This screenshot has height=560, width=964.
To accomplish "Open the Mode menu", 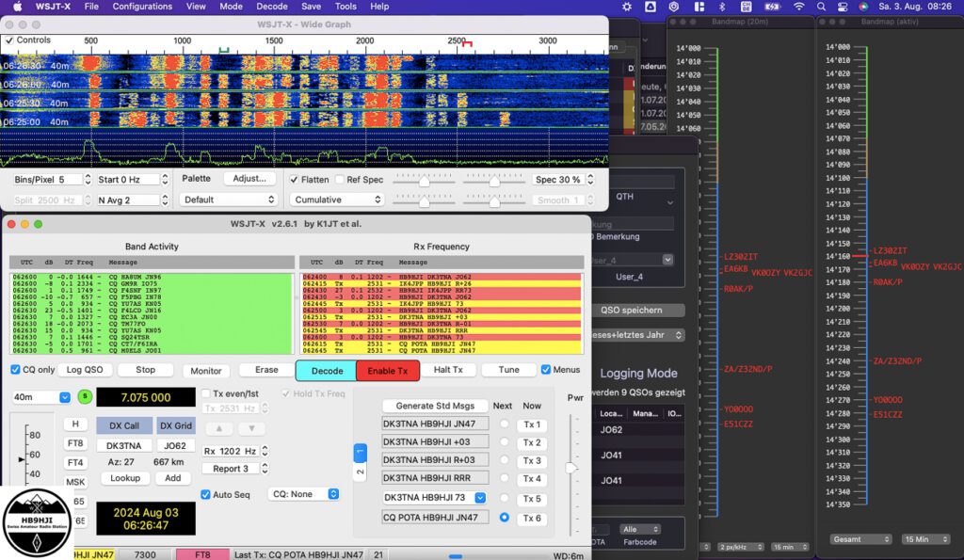I will click(232, 7).
